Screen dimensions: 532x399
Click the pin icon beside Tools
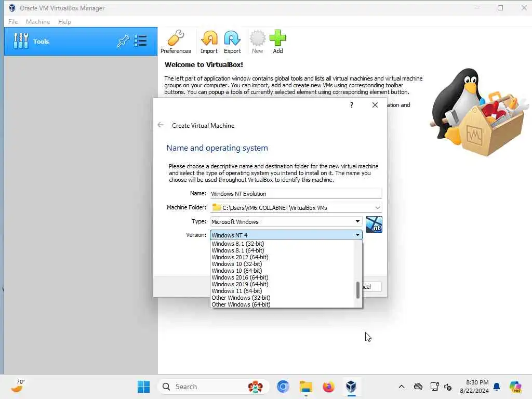[x=123, y=41]
